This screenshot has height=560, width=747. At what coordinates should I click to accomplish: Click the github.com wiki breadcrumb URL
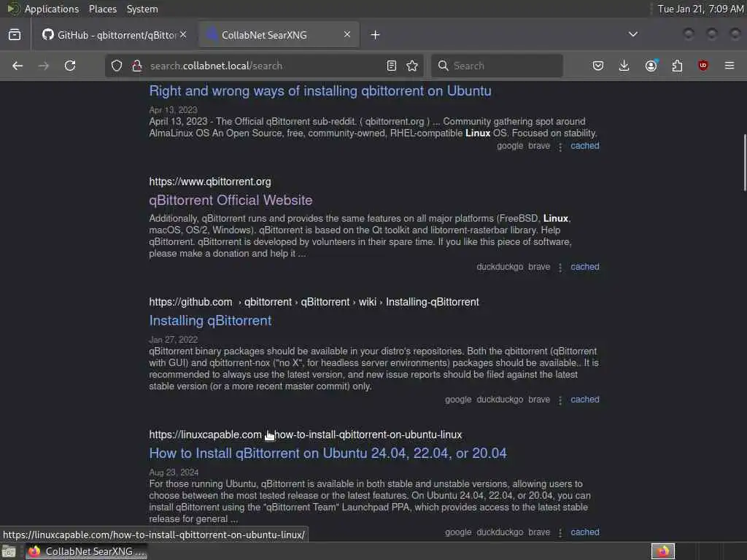[x=314, y=303]
